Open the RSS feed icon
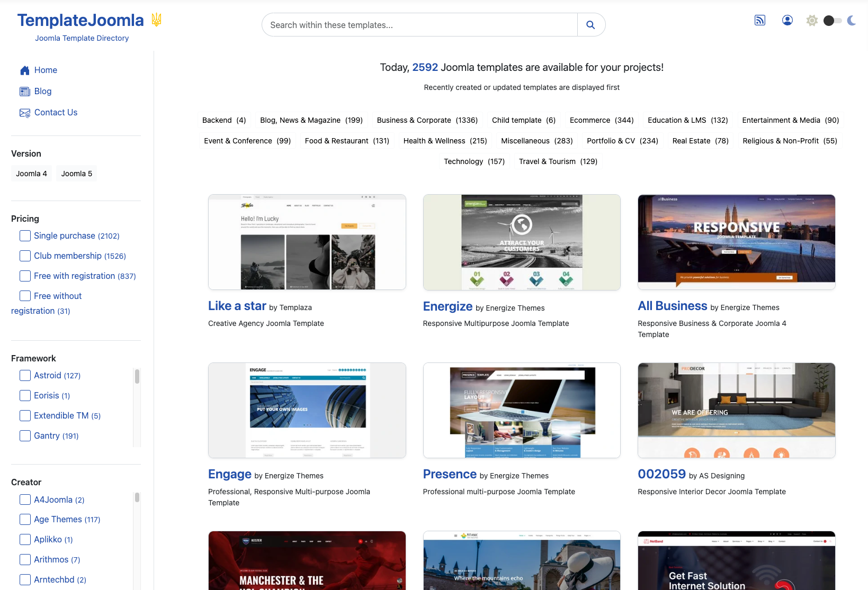The width and height of the screenshot is (868, 590). (x=760, y=20)
